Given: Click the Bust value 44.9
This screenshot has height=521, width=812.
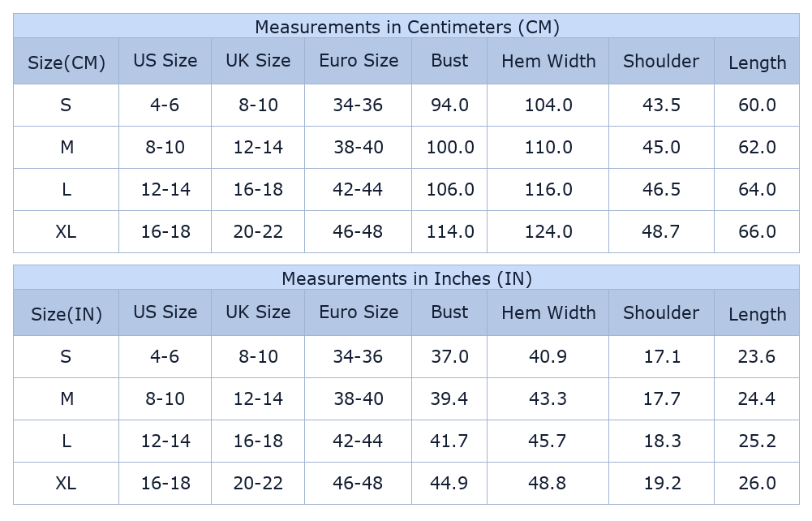Looking at the screenshot, I should coord(449,483).
